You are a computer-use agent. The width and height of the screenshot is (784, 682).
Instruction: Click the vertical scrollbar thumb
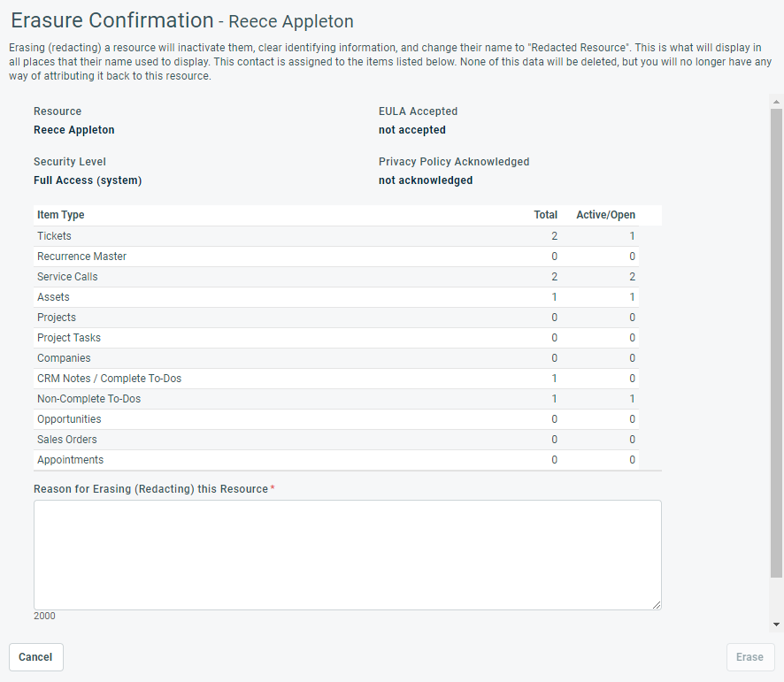pos(776,345)
